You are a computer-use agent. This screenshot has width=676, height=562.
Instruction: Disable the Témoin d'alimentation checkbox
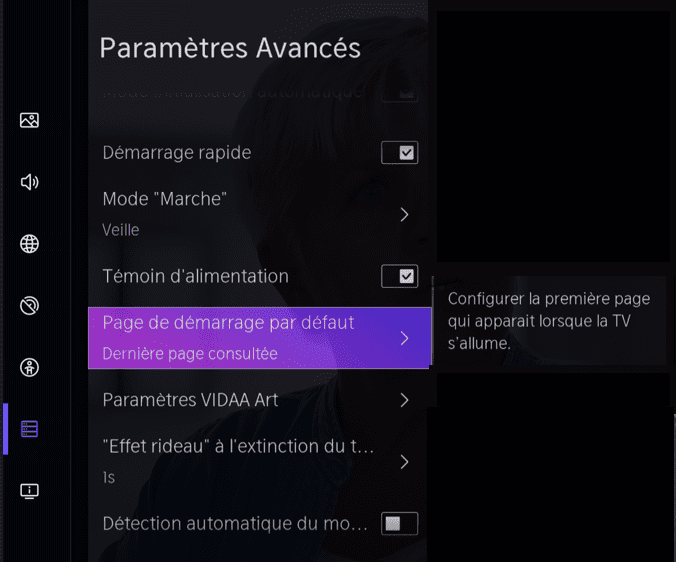(x=400, y=276)
